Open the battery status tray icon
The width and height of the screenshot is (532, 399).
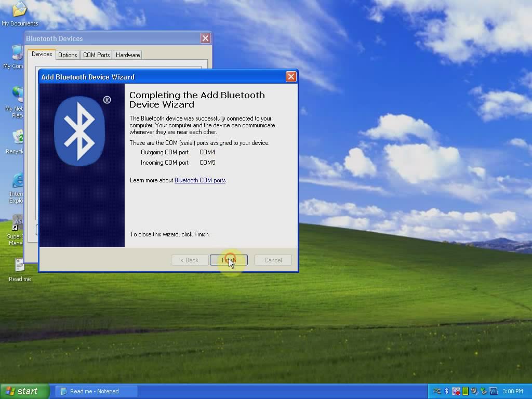[465, 391]
